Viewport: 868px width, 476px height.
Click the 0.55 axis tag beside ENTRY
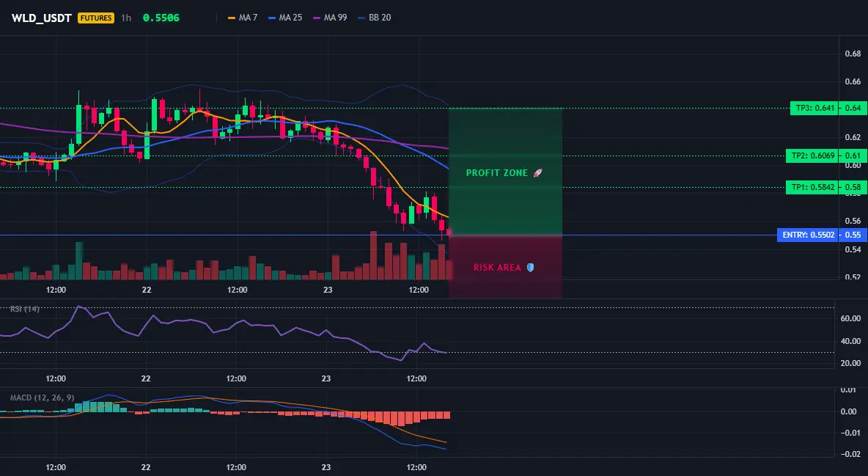tap(853, 235)
